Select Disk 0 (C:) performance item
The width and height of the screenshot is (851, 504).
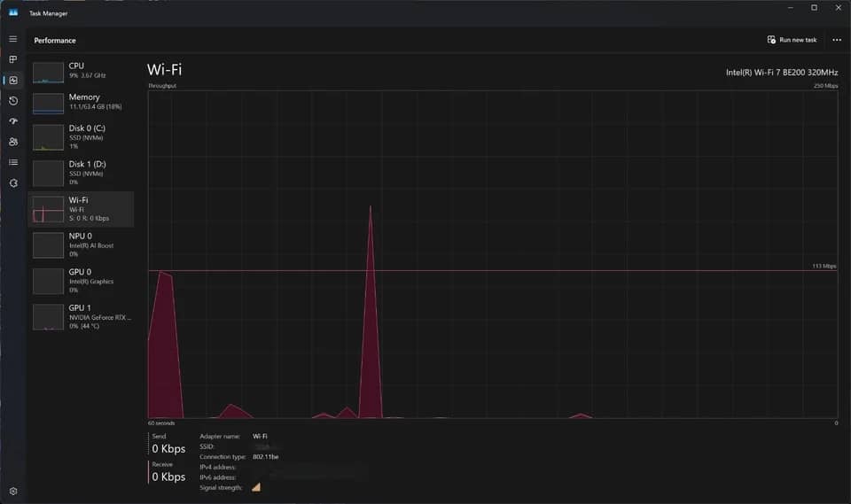click(82, 136)
